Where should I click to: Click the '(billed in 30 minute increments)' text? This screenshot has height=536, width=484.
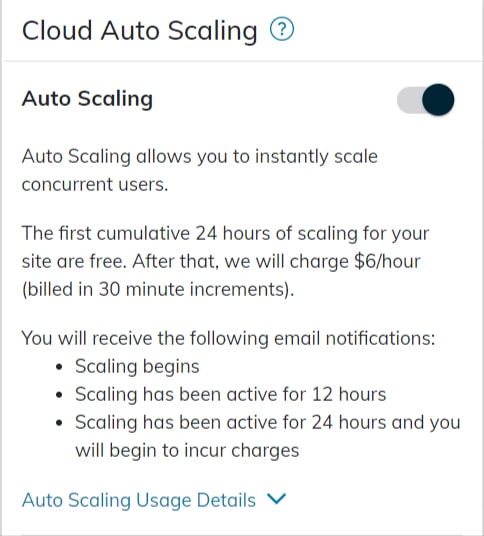(158, 289)
